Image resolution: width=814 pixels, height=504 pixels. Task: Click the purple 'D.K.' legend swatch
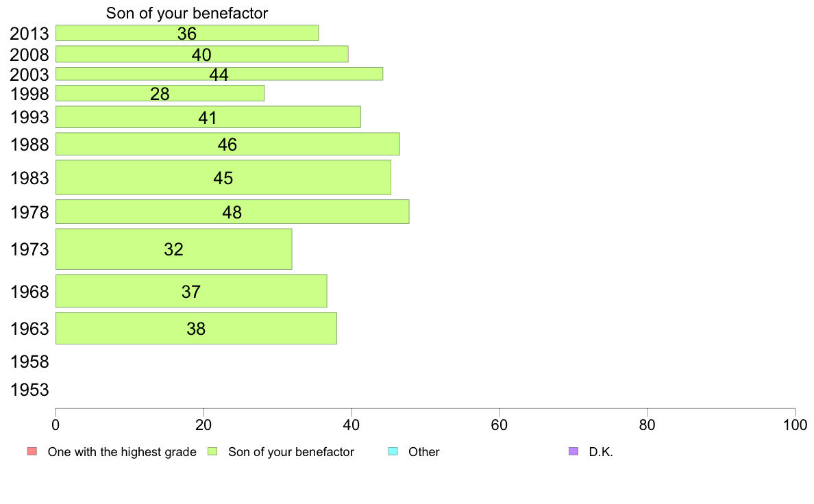point(573,451)
